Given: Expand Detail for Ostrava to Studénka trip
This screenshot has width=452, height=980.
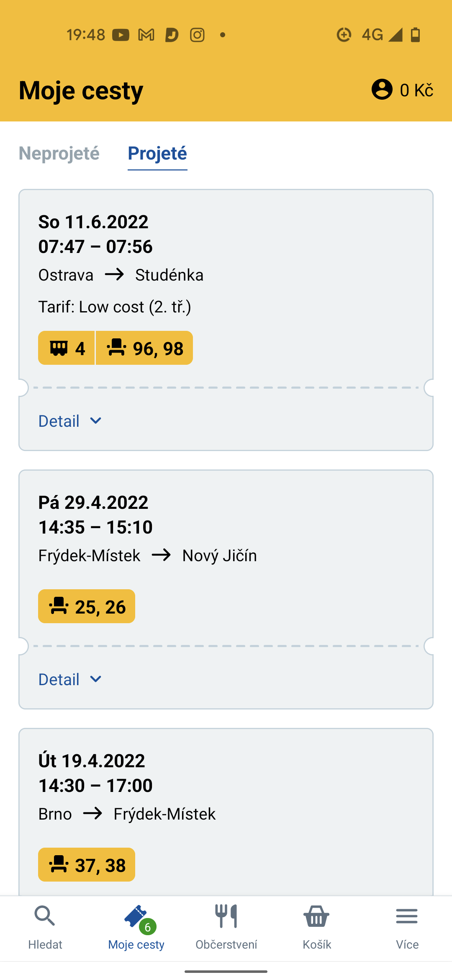Looking at the screenshot, I should coord(70,421).
